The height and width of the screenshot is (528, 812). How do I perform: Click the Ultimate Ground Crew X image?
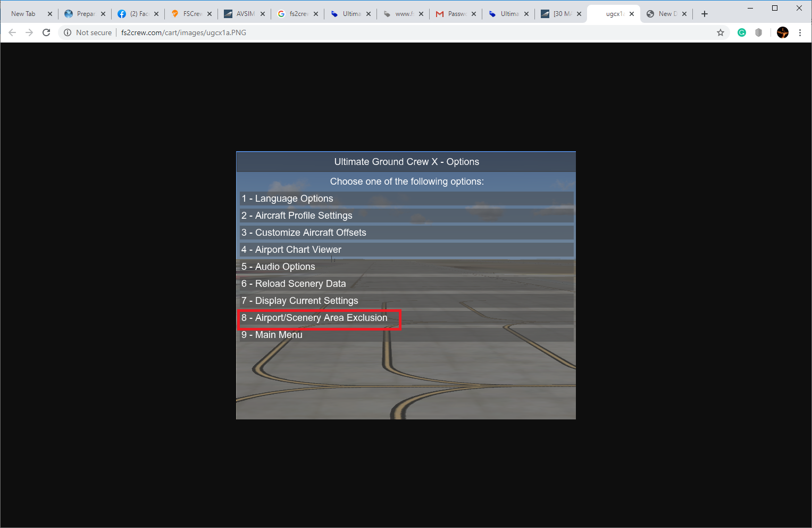pyautogui.click(x=406, y=285)
